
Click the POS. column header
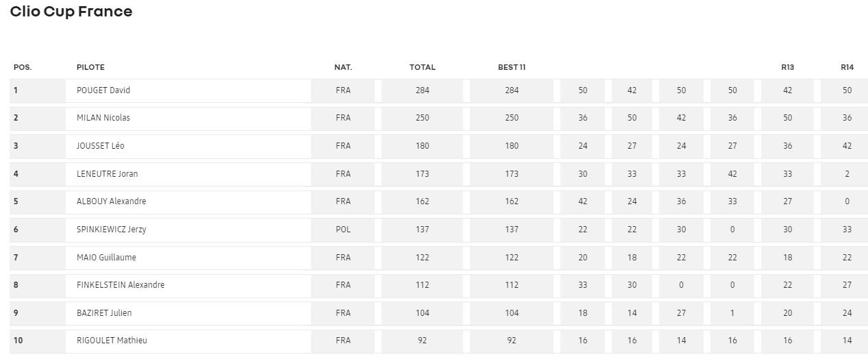pos(23,67)
